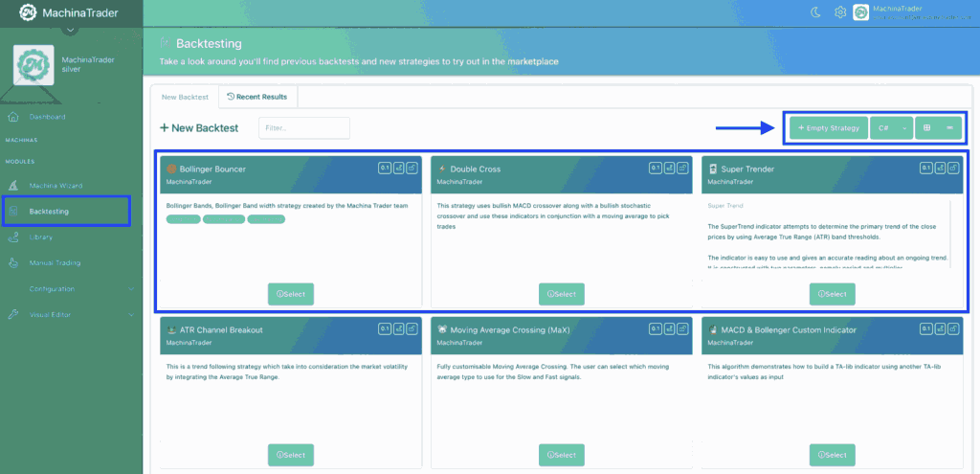Click ATR Channel Breakout branch icon

398,328
